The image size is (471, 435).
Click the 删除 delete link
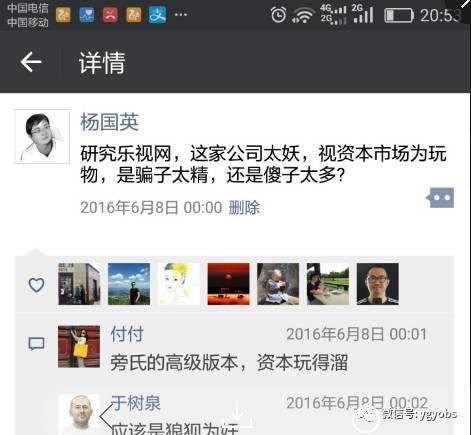point(244,207)
